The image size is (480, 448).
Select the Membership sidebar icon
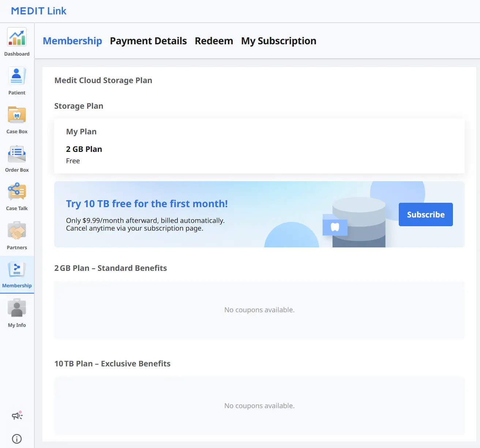(x=17, y=270)
